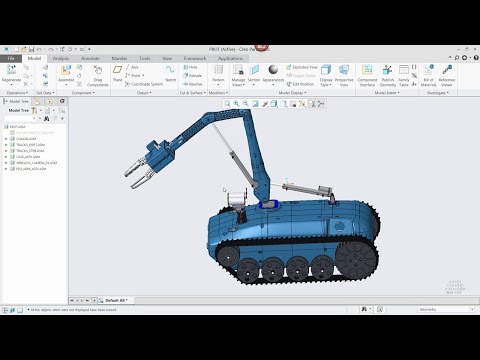Switch to the Manikin tab
The image size is (480, 360).
click(119, 58)
